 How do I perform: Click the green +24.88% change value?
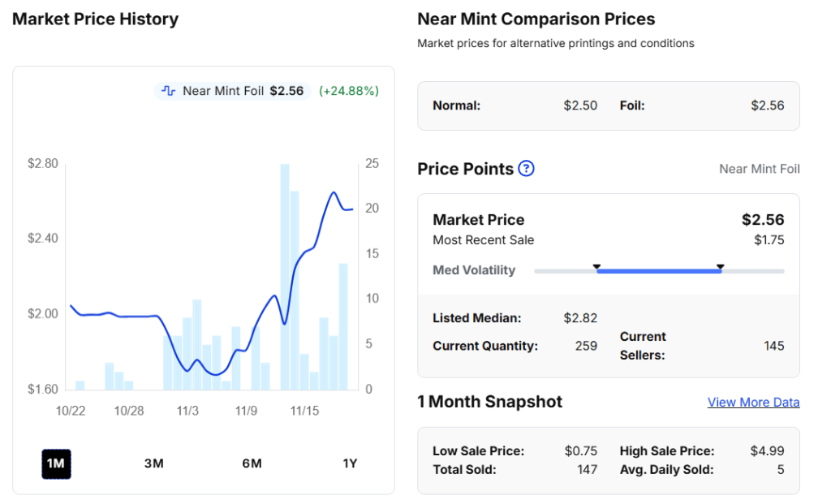pyautogui.click(x=349, y=91)
